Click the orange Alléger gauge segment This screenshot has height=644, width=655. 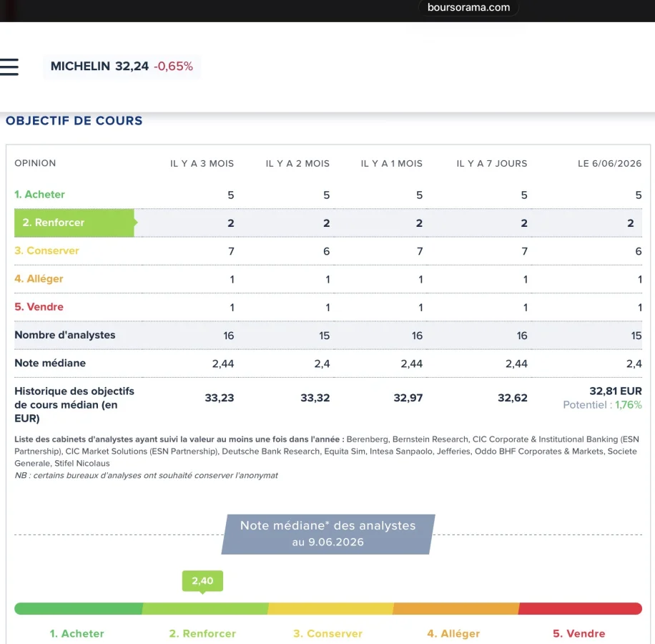coord(455,608)
